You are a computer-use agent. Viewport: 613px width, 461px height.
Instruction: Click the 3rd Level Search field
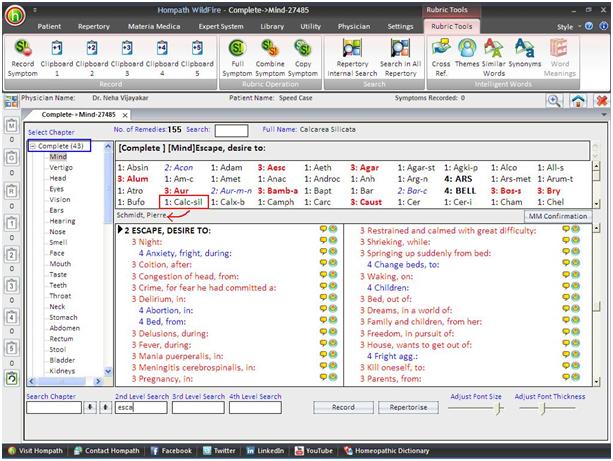click(x=198, y=407)
